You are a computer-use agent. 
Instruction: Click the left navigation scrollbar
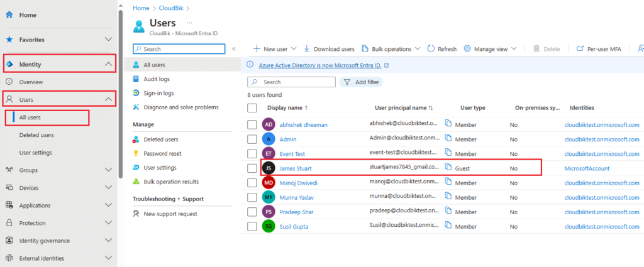pos(120,94)
